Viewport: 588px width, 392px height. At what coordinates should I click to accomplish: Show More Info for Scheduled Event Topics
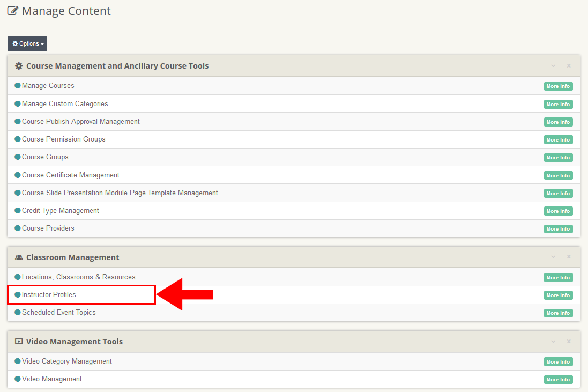coord(558,313)
